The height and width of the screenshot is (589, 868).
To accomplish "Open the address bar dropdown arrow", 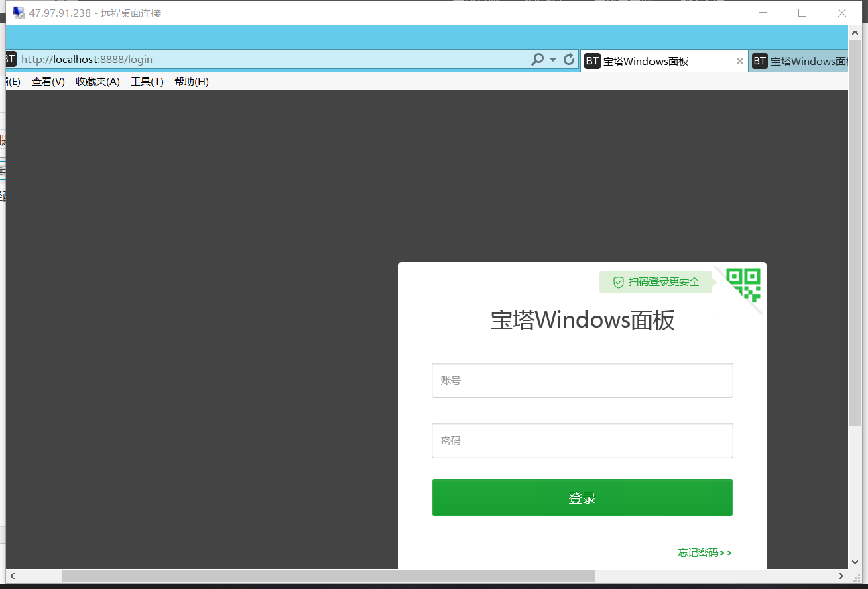I will (553, 60).
